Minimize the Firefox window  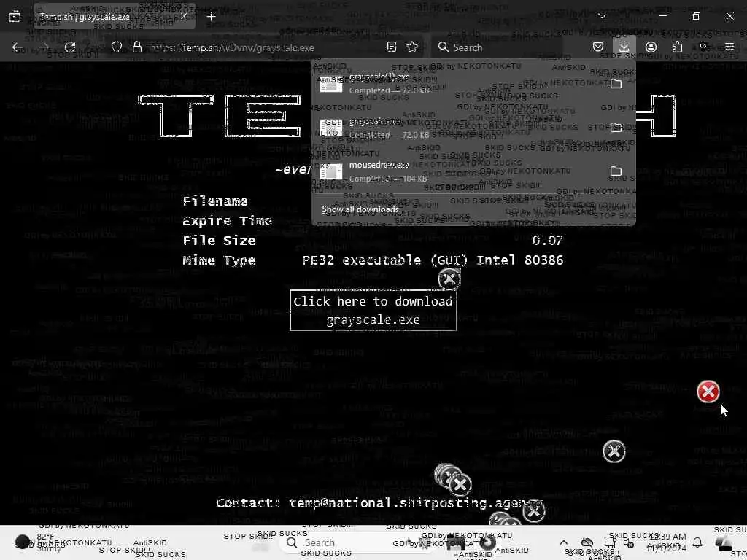pos(663,16)
